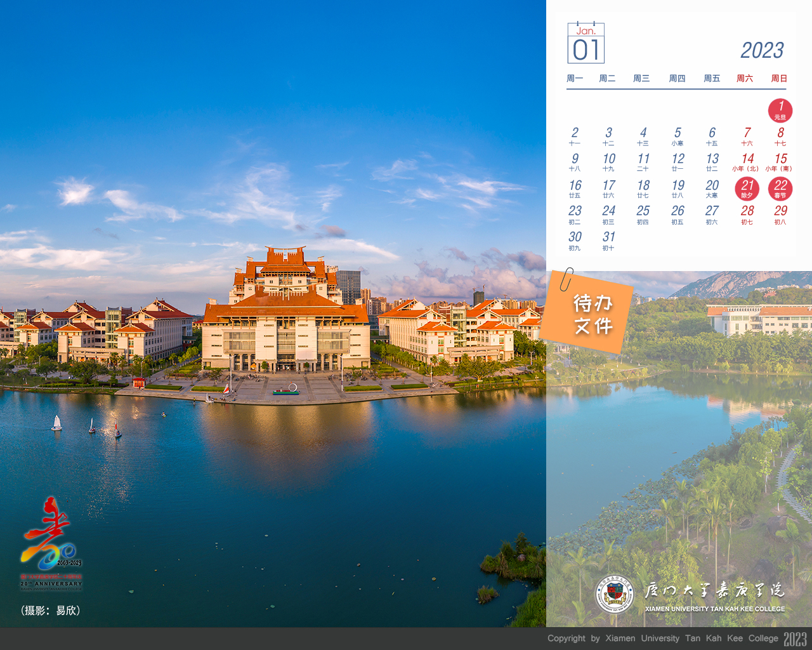Select the 周一 weekday column header

click(575, 79)
